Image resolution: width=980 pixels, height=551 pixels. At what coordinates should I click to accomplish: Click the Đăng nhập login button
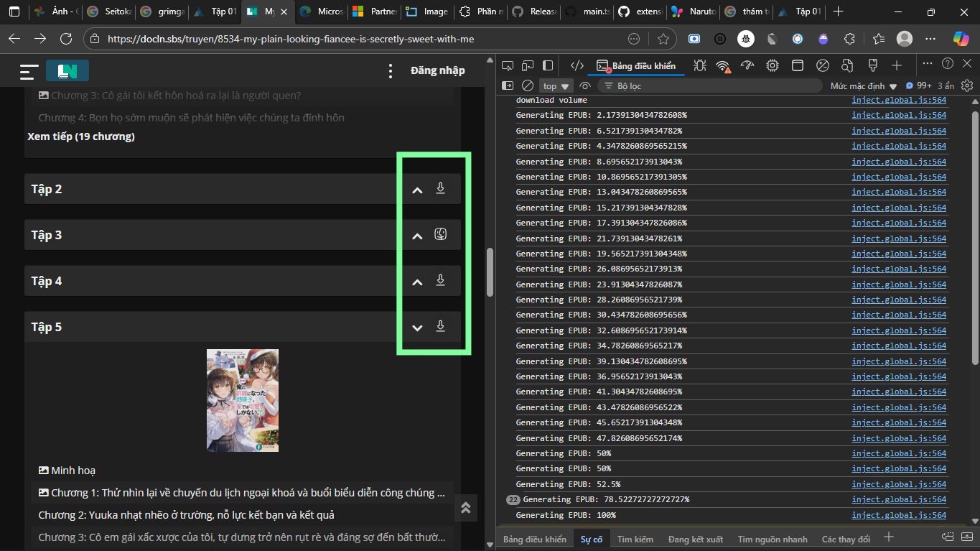438,70
